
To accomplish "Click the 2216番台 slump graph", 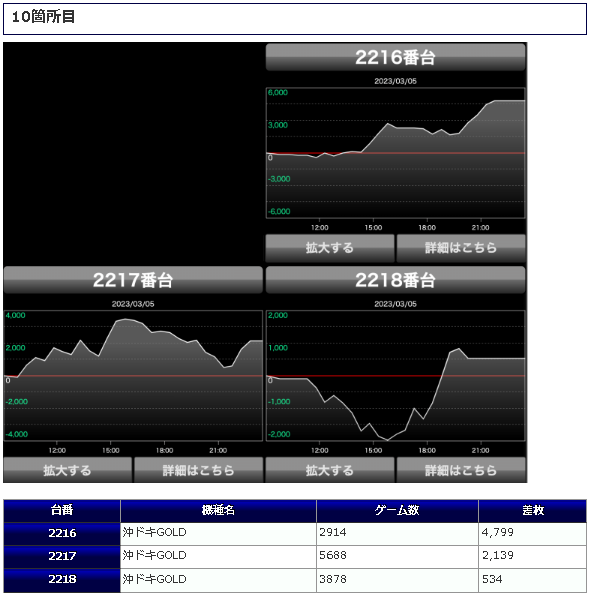I will pos(395,153).
